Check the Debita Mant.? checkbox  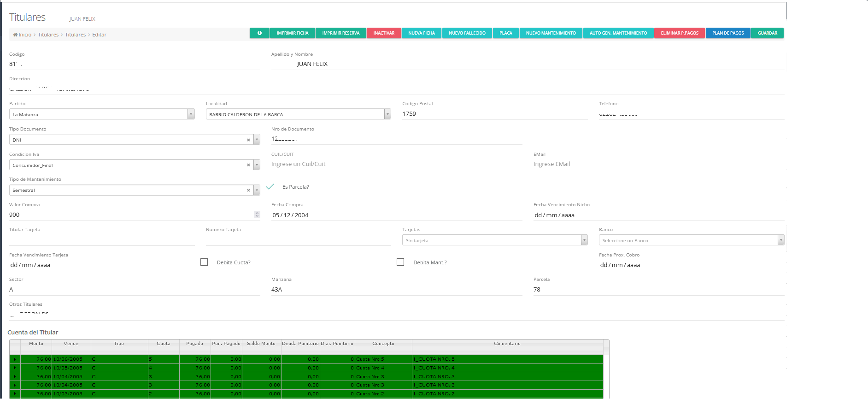point(400,262)
